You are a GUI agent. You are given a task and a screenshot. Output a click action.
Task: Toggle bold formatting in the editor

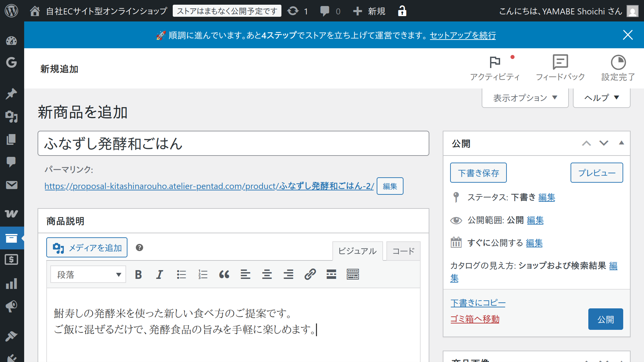(138, 274)
